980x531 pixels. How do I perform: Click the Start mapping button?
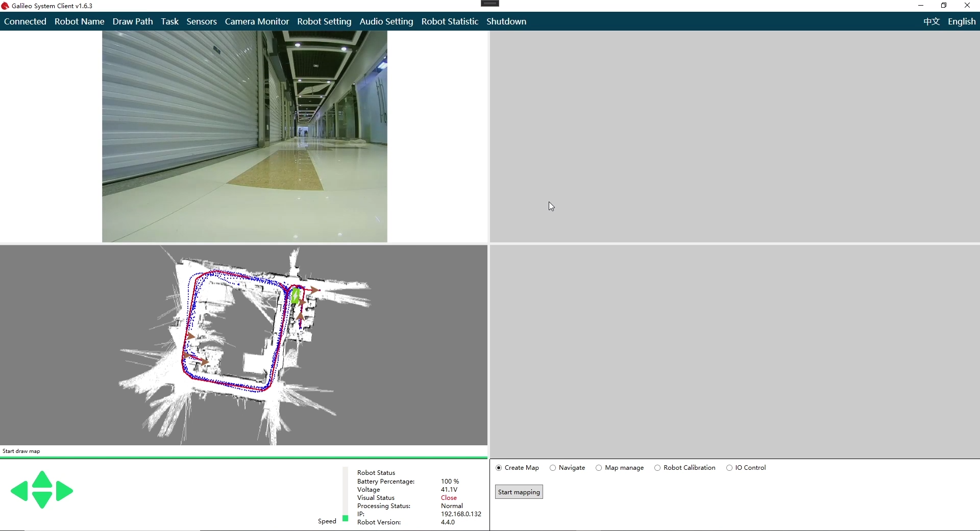click(x=519, y=492)
